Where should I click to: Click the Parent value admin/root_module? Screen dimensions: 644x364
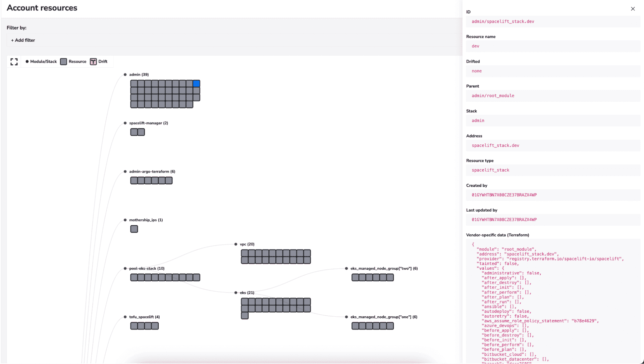(x=553, y=96)
